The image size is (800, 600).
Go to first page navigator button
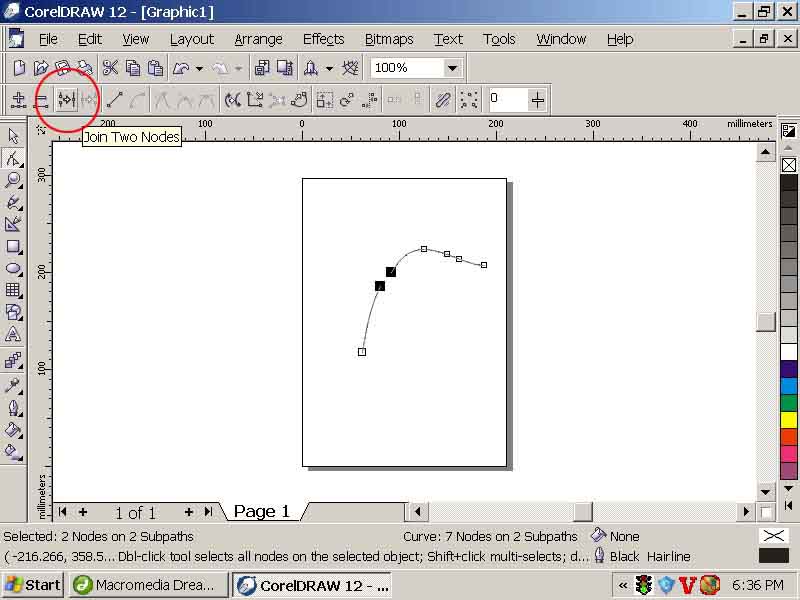click(x=62, y=511)
